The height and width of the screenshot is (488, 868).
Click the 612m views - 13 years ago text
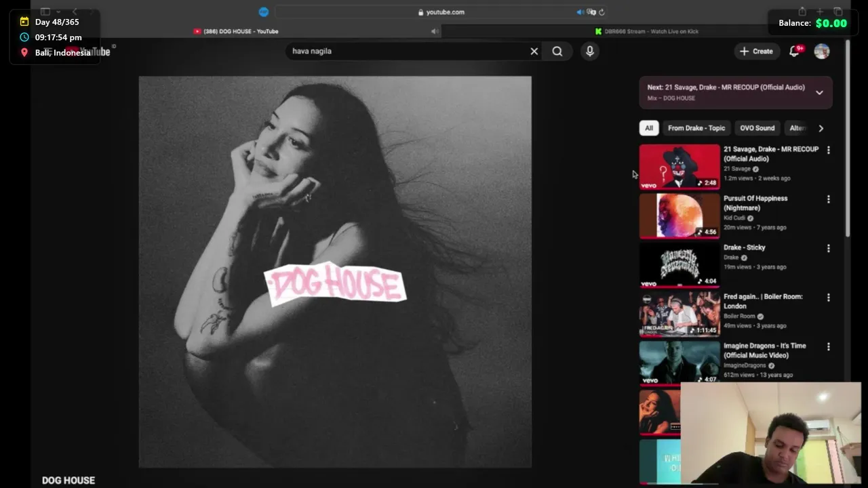(x=758, y=375)
